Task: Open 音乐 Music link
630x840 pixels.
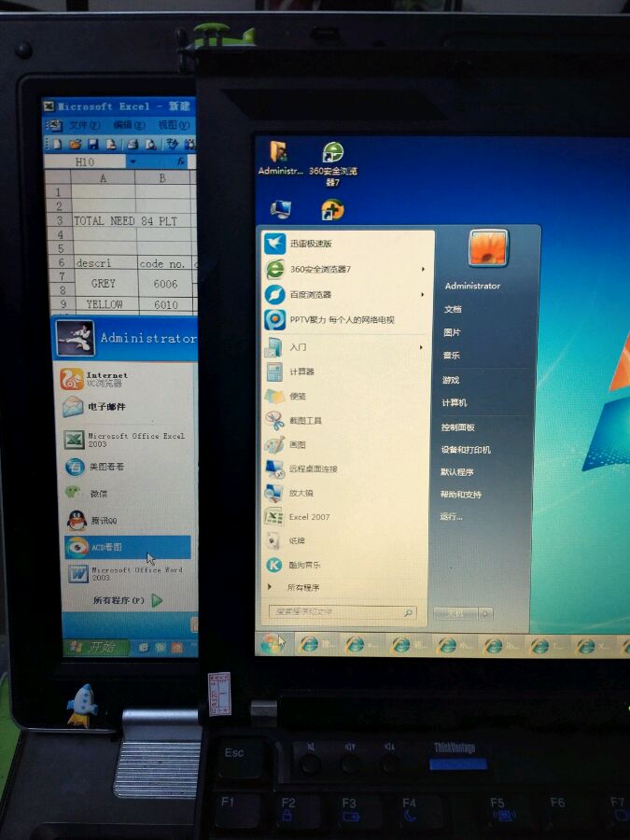Action: 451,356
